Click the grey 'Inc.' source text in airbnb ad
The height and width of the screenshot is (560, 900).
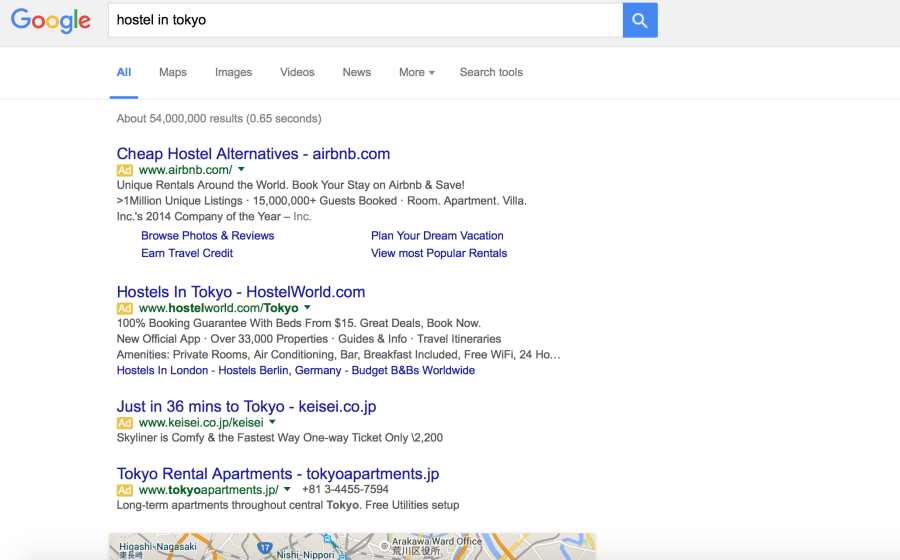[x=302, y=217]
